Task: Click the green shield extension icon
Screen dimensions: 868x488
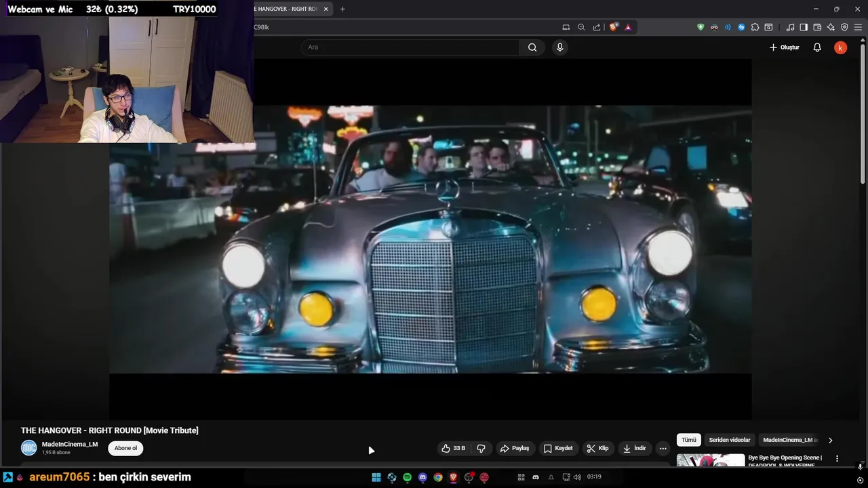Action: coord(701,27)
